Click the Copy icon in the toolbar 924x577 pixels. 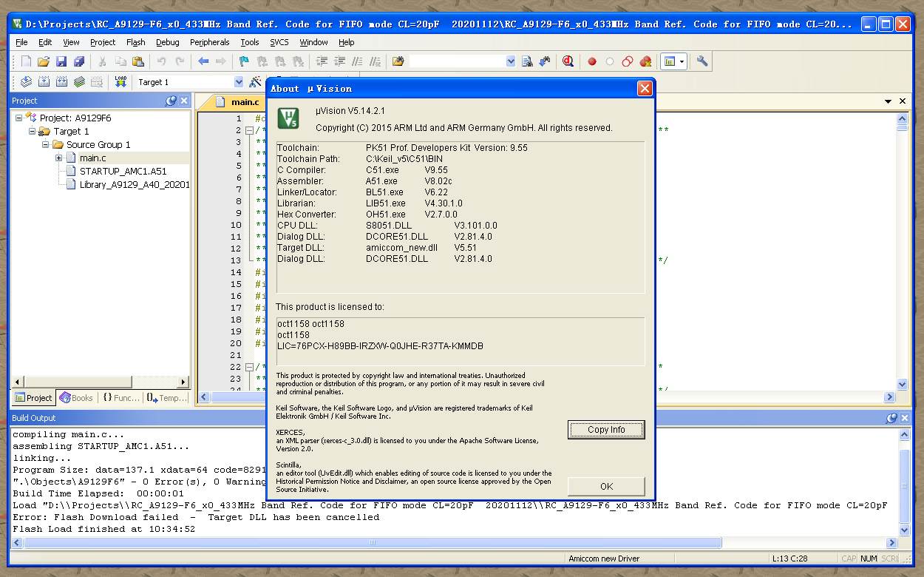(x=120, y=61)
